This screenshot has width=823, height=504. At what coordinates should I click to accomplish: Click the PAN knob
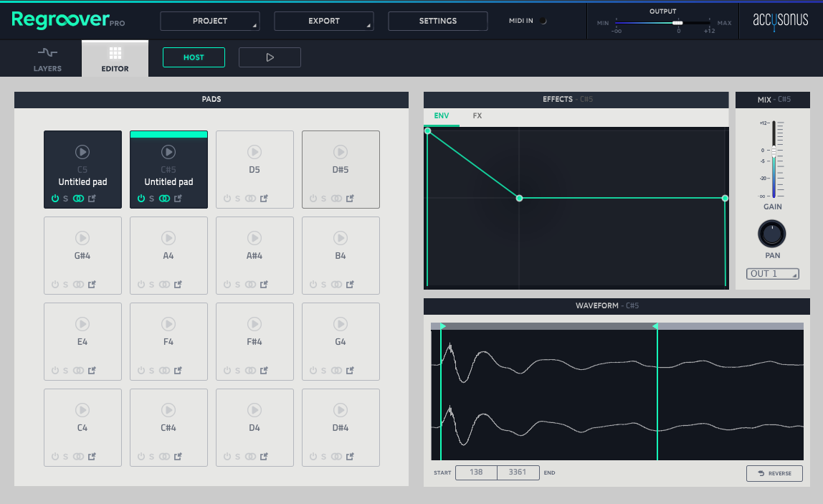[x=772, y=234]
